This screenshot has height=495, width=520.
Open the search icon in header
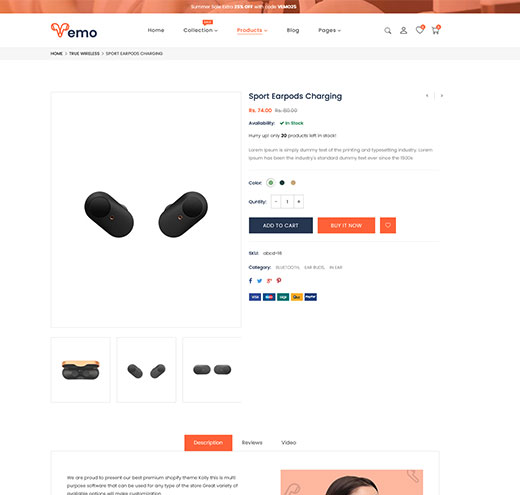coord(387,31)
